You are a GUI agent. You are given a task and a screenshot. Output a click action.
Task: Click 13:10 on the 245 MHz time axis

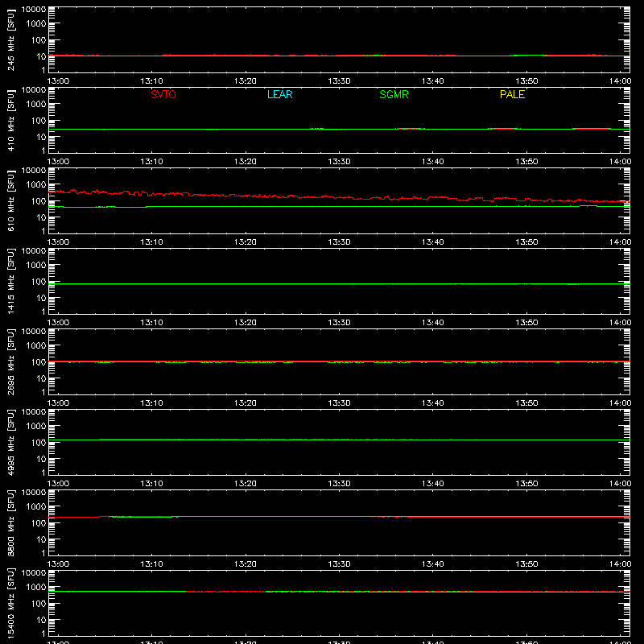click(151, 81)
